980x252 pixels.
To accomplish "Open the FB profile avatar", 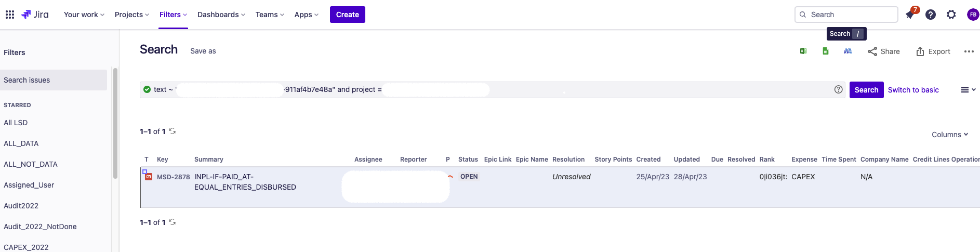I will (973, 15).
